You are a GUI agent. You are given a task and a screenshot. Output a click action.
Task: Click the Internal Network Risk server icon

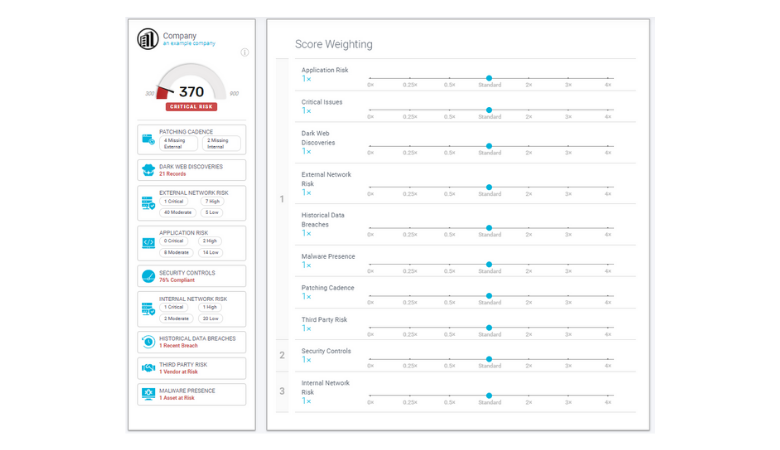click(x=148, y=309)
